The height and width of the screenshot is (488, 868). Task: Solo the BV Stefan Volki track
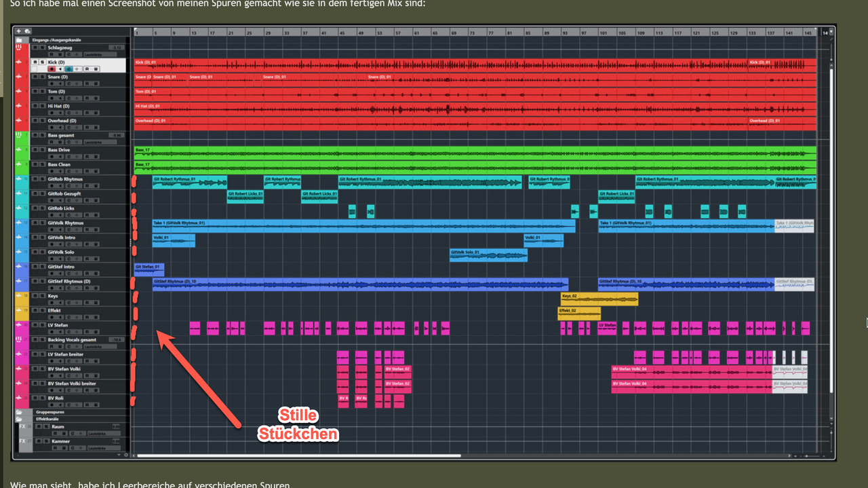[x=43, y=369]
